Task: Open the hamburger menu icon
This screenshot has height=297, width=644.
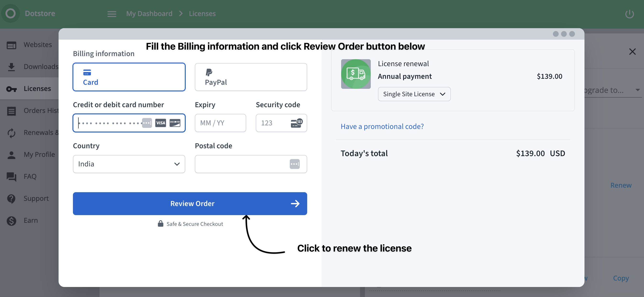Action: pos(112,14)
